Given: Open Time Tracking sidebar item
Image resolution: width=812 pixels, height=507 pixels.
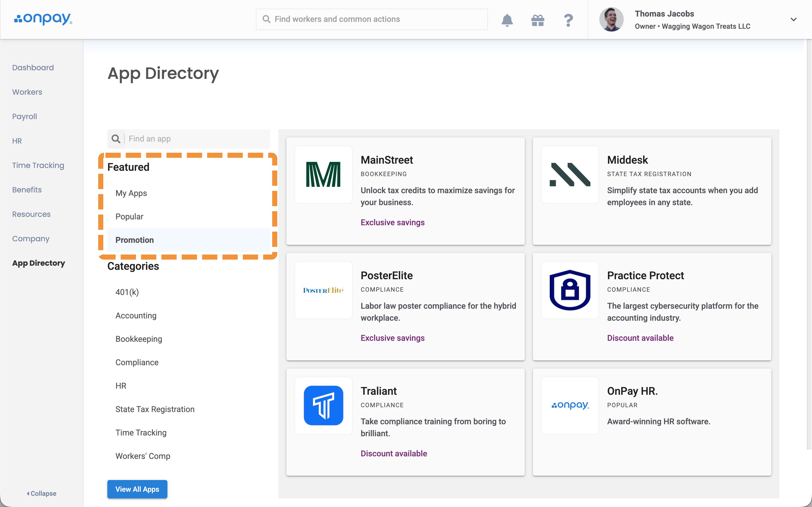Looking at the screenshot, I should (x=38, y=165).
